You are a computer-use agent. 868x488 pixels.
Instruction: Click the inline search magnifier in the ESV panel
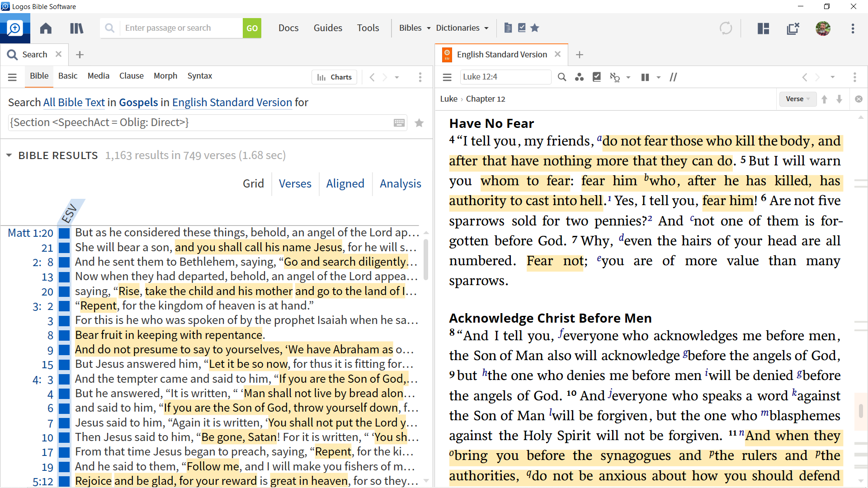point(562,77)
